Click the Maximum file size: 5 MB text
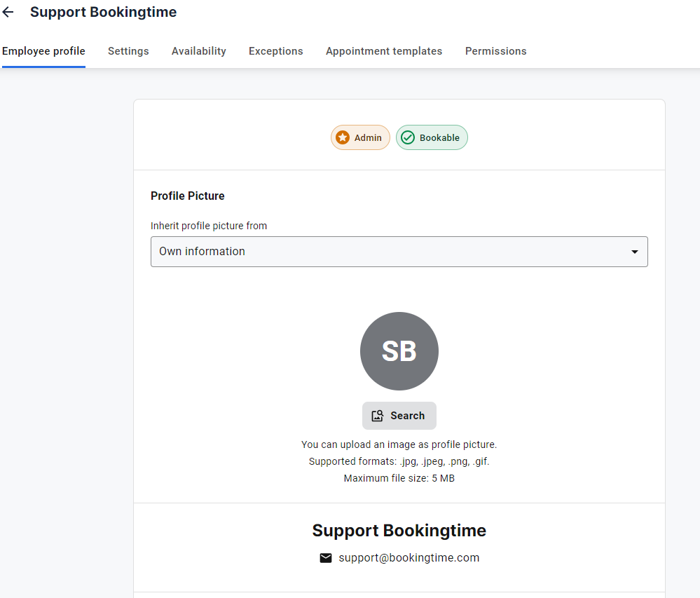Viewport: 700px width, 598px height. click(x=399, y=478)
